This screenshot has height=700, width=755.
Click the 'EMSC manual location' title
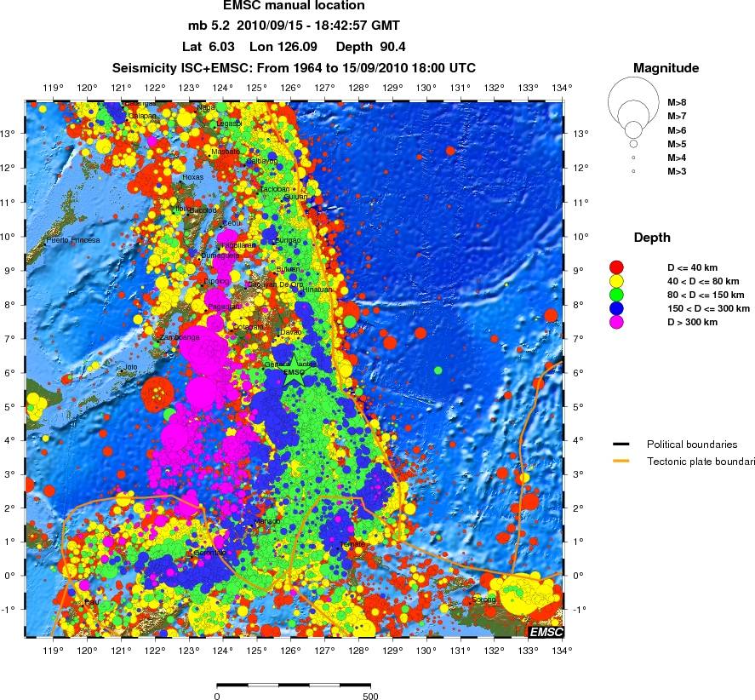tap(294, 6)
